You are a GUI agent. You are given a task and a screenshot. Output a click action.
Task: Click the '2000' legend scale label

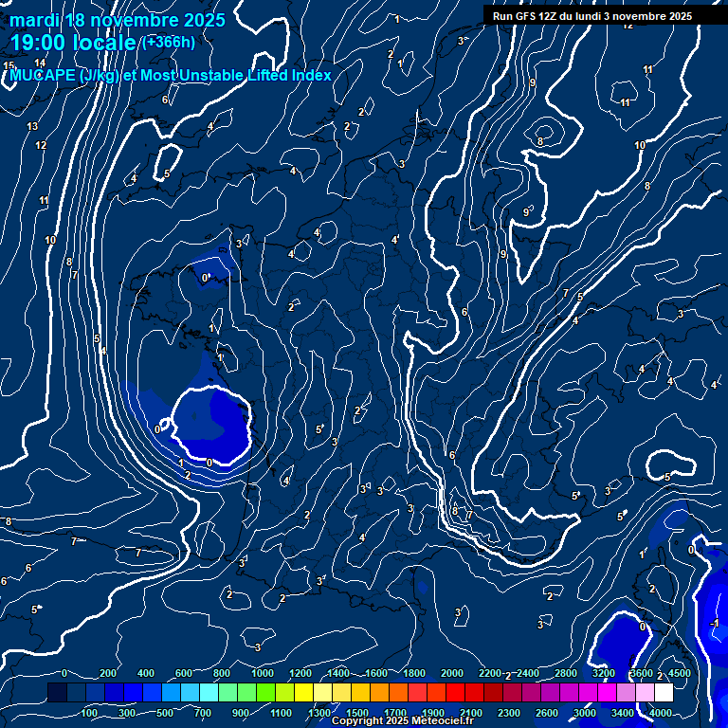(x=452, y=673)
